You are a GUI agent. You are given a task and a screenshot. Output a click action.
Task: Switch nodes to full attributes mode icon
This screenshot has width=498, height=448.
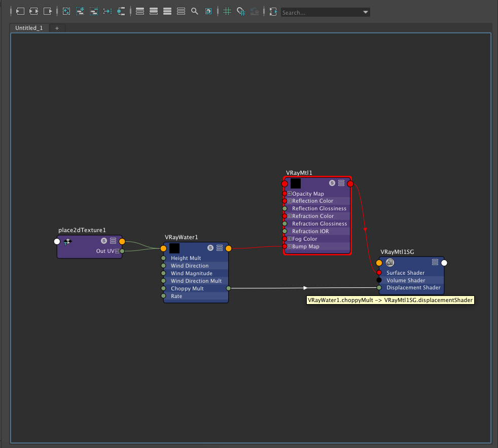[x=167, y=12]
